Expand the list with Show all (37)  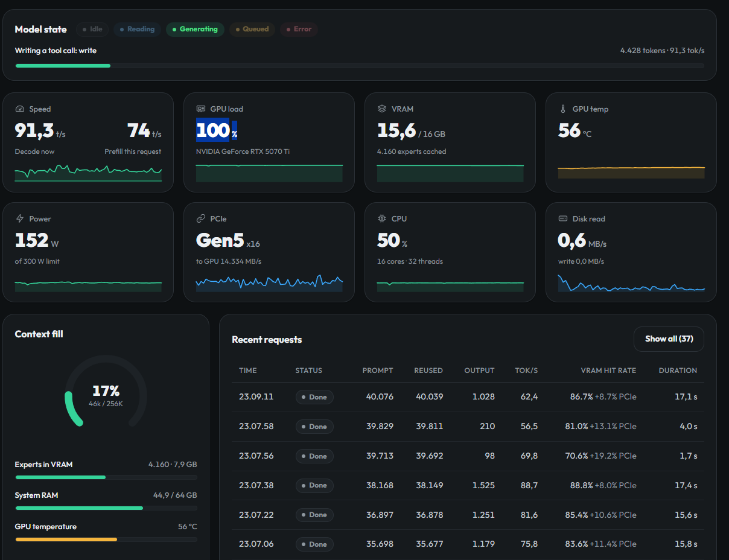coord(669,339)
